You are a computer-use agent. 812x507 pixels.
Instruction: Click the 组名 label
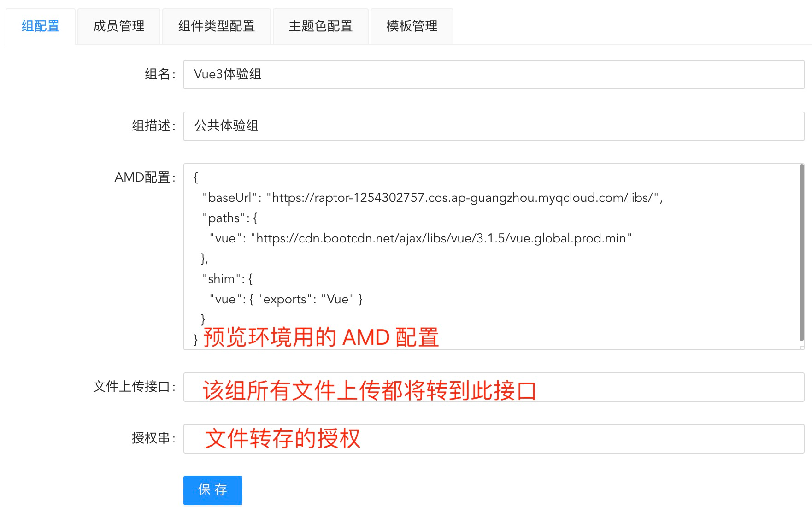tap(160, 74)
